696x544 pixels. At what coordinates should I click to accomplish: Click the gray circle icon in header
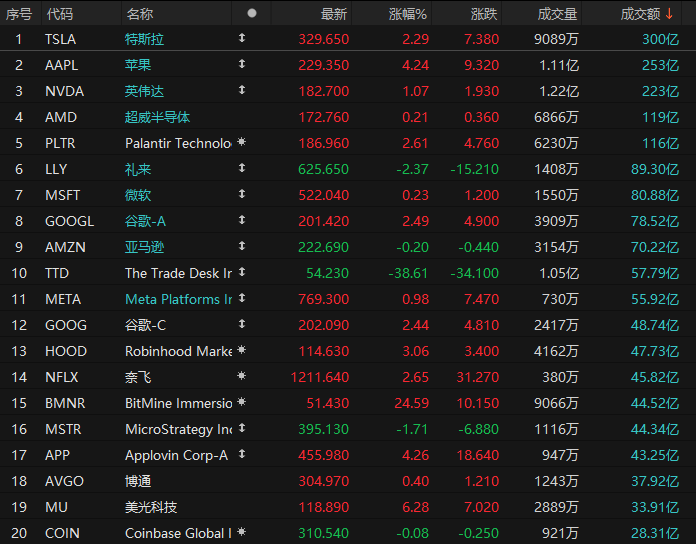click(x=252, y=13)
